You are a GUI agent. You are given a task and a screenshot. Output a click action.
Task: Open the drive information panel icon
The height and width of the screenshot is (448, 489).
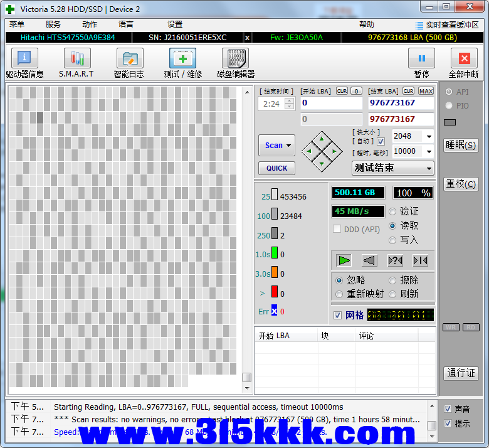(24, 59)
